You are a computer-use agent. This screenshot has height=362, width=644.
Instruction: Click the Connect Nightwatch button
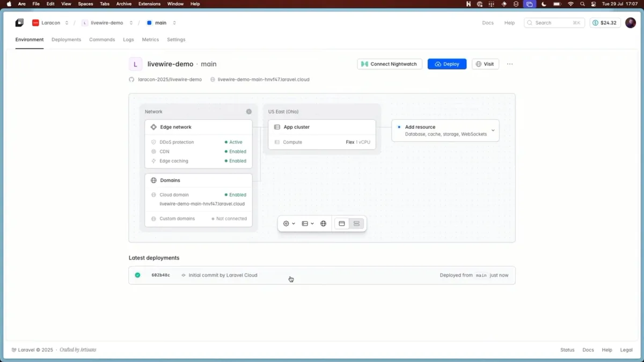tap(390, 64)
